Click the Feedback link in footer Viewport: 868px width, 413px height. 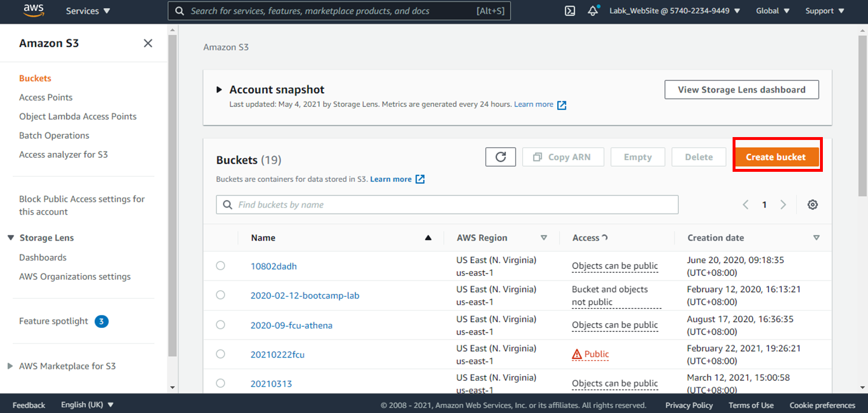point(29,405)
